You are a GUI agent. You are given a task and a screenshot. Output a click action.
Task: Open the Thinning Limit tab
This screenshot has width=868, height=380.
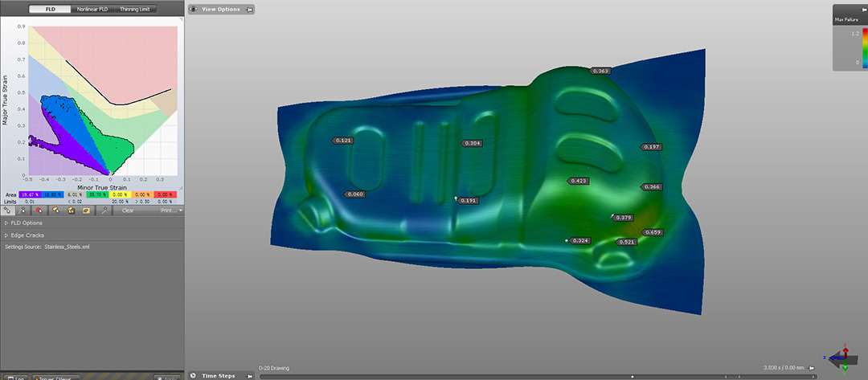(136, 10)
